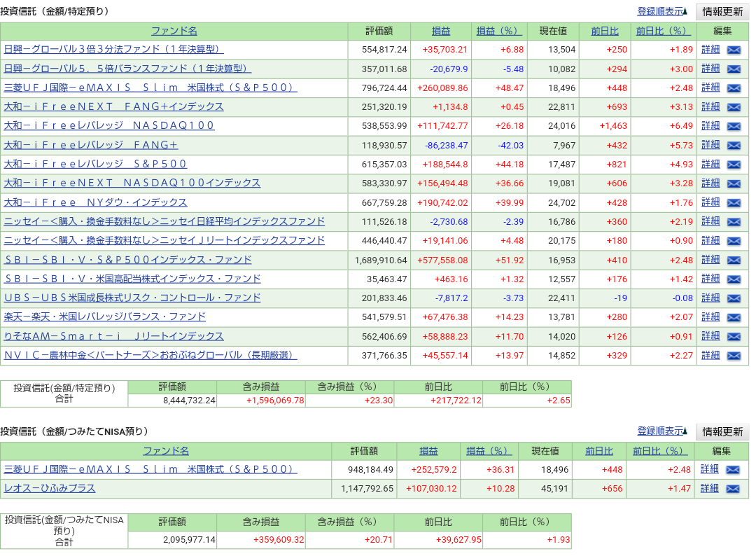The image size is (756, 556).
Task: Select 含み損益 total +1,596,069.78
Action: click(x=275, y=401)
